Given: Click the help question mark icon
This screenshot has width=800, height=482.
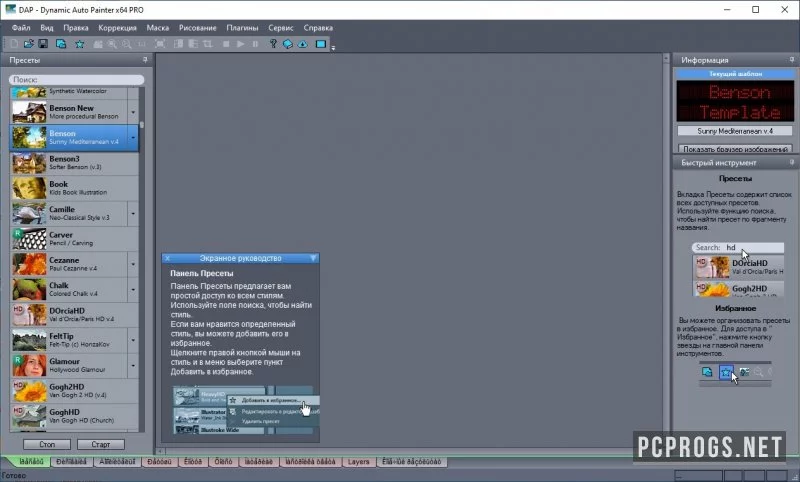Looking at the screenshot, I should (273, 44).
